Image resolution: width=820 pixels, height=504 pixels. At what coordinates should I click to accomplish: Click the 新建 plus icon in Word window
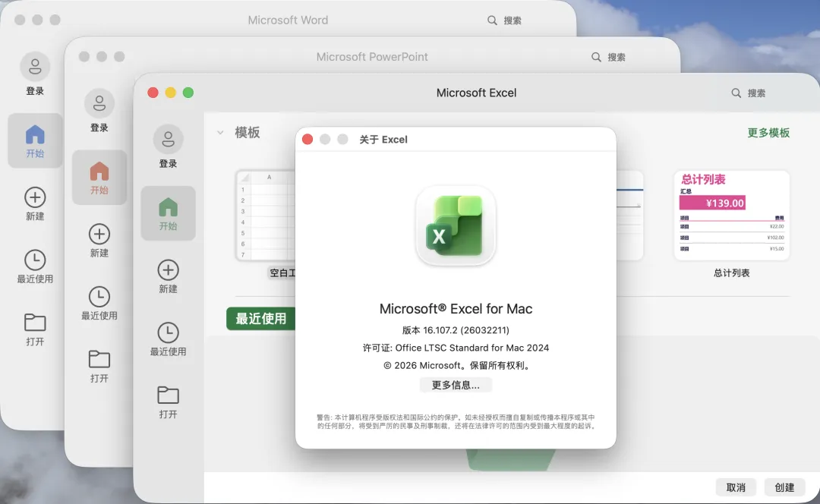pos(35,197)
